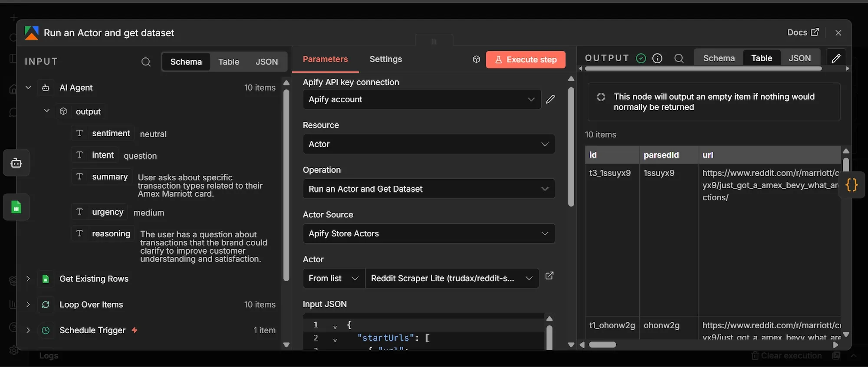This screenshot has height=367, width=868.
Task: Click the url column header
Action: pos(769,155)
